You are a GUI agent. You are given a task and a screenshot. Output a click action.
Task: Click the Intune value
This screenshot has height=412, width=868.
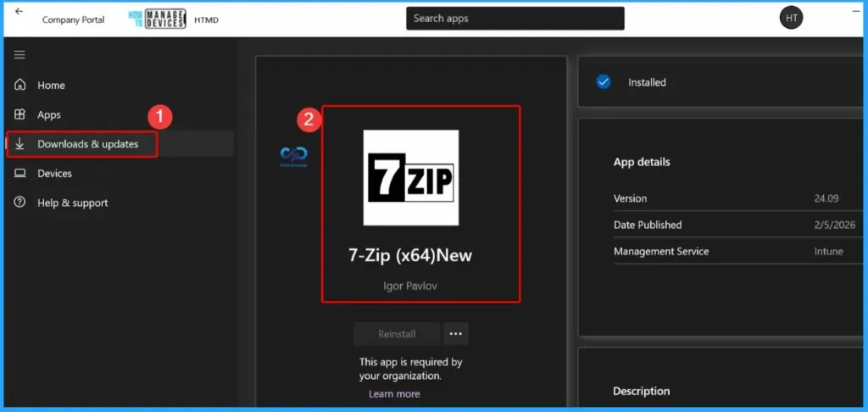pos(828,252)
